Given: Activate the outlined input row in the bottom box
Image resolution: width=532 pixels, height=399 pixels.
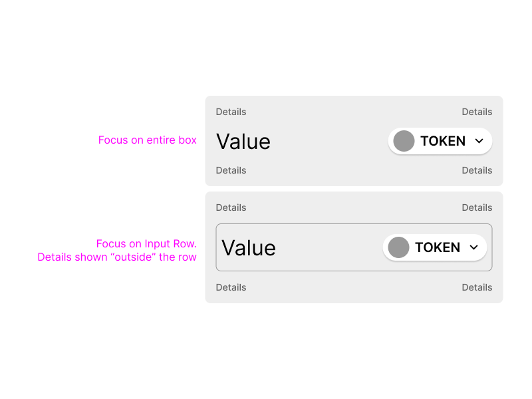Looking at the screenshot, I should click(354, 247).
